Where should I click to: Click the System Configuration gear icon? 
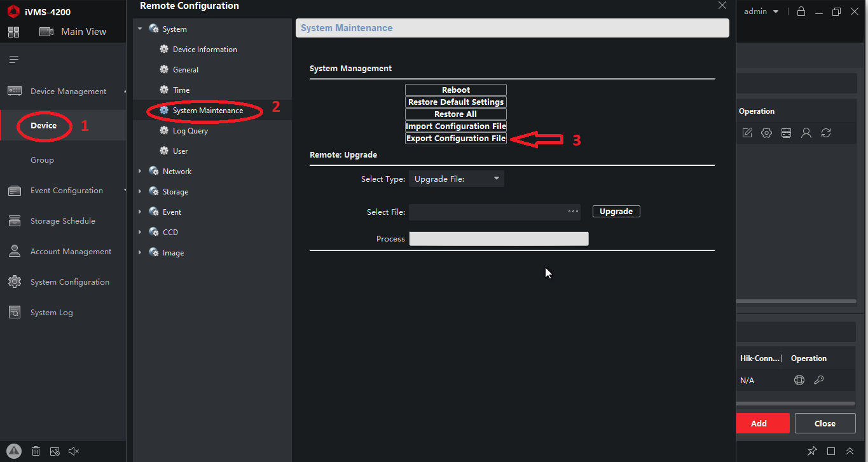[x=15, y=282]
